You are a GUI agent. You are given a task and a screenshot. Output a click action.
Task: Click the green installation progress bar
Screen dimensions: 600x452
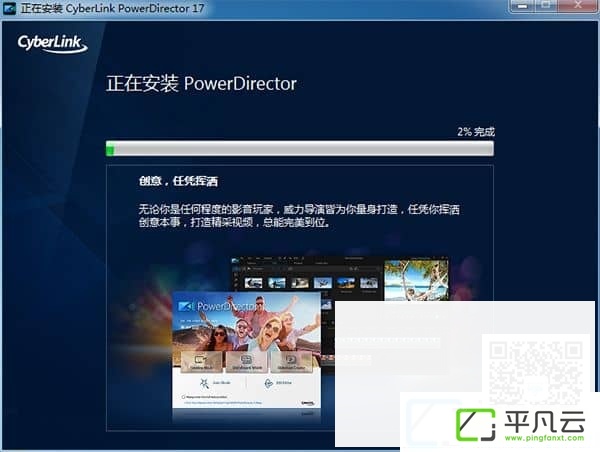(x=300, y=148)
